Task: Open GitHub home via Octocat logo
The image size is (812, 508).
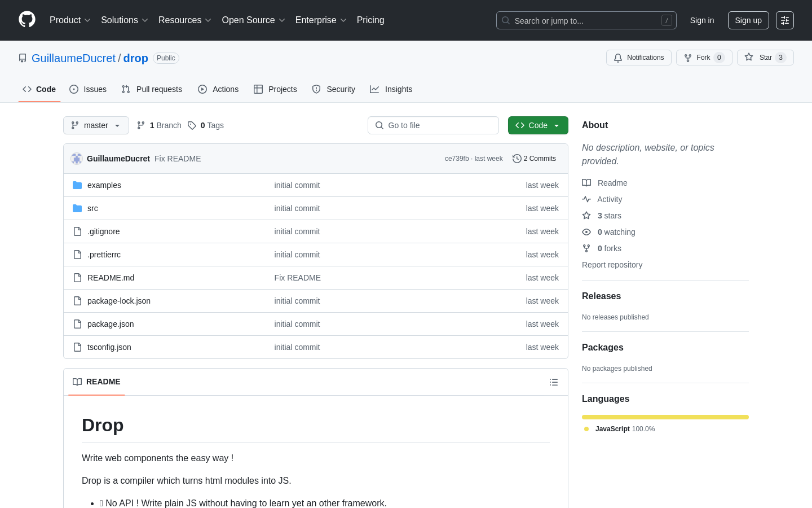Action: pyautogui.click(x=27, y=20)
